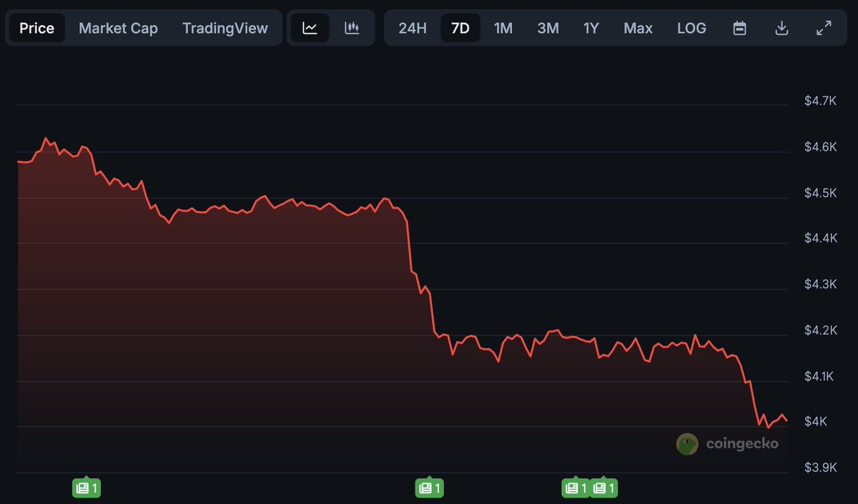Set the time range to 24H
Screen dimensions: 858x504
coord(413,28)
